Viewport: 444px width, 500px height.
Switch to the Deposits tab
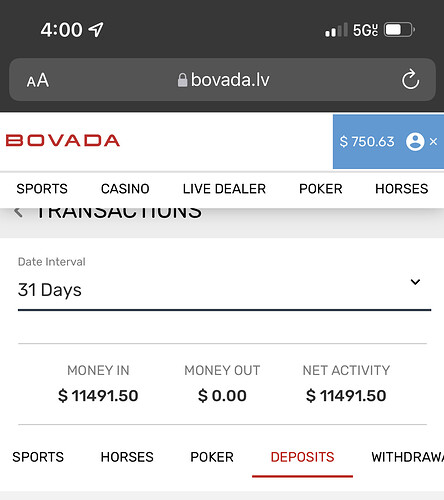[302, 457]
